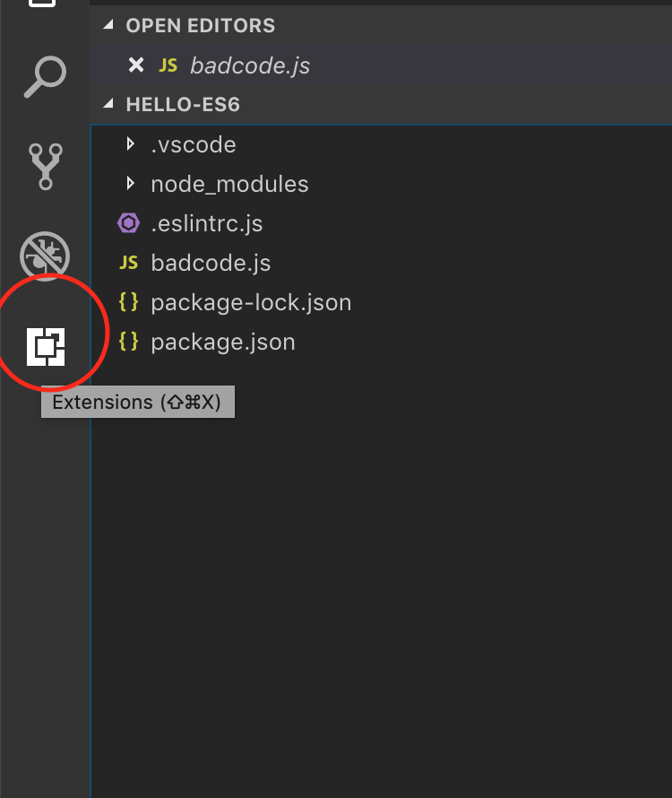672x798 pixels.
Task: Collapse the OPEN EDITORS section
Action: pos(108,25)
